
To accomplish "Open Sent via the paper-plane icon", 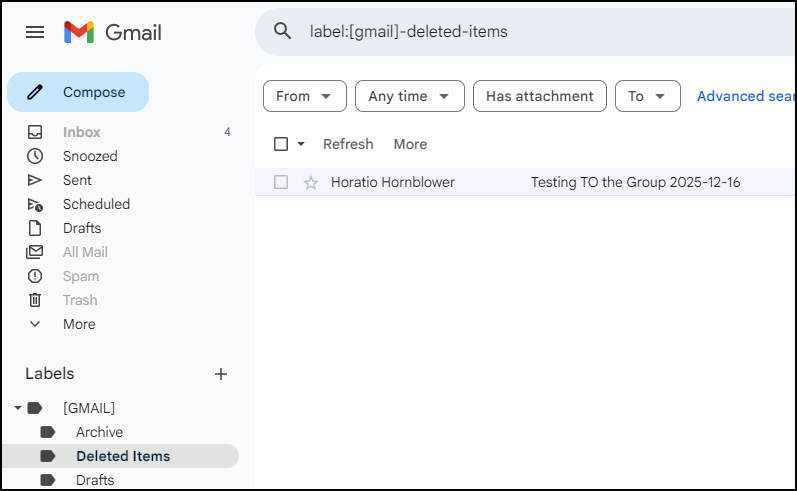I will (x=35, y=180).
